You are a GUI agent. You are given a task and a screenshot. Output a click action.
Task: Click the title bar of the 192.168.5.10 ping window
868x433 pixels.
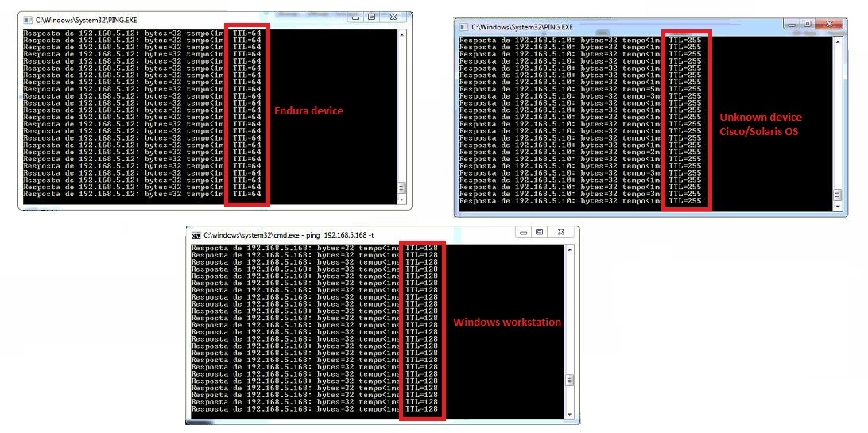620,27
